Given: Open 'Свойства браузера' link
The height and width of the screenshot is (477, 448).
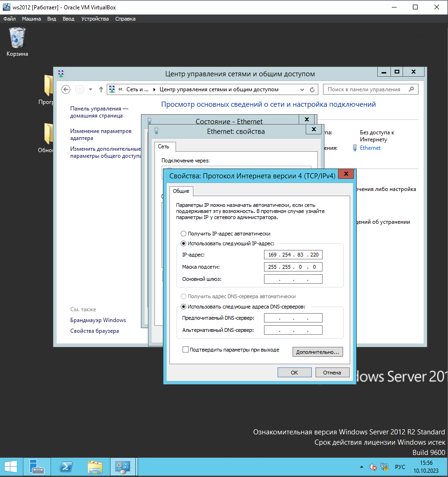Looking at the screenshot, I should pos(94,331).
